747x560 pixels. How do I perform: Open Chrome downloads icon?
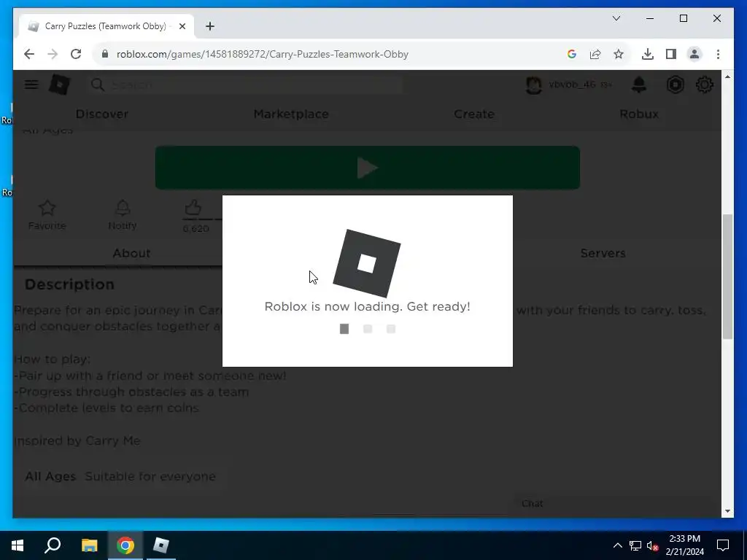point(648,54)
